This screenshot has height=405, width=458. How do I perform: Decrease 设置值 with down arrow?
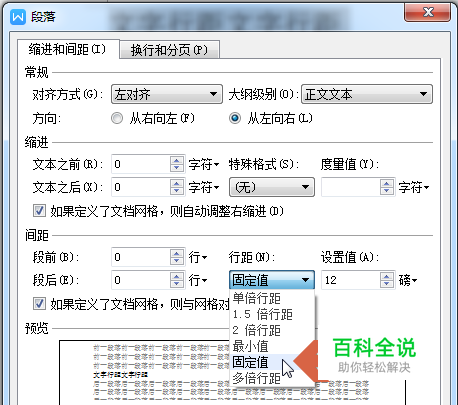387,284
